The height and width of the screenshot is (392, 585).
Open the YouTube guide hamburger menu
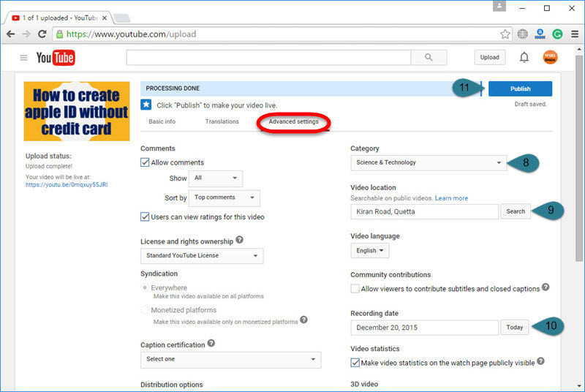(x=23, y=58)
